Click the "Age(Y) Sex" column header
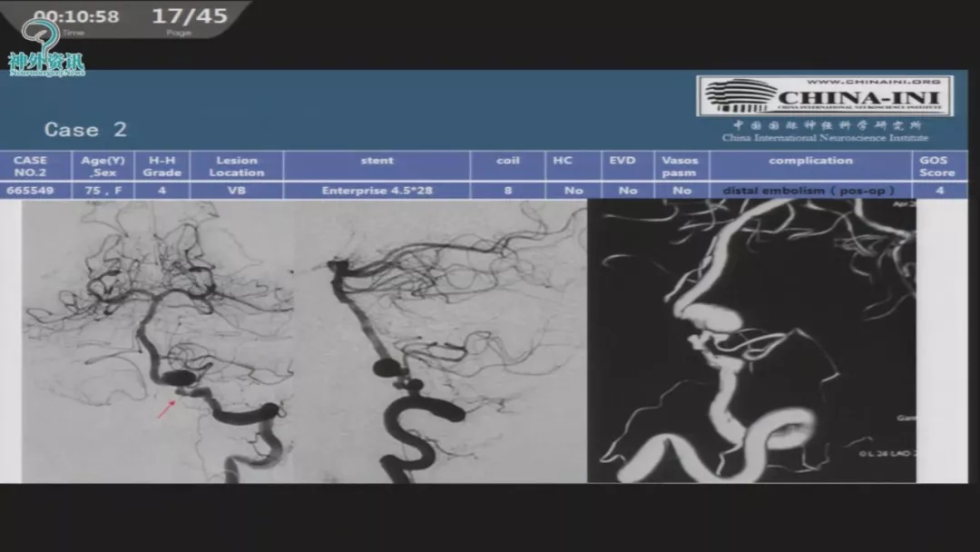The height and width of the screenshot is (552, 980). [x=103, y=166]
